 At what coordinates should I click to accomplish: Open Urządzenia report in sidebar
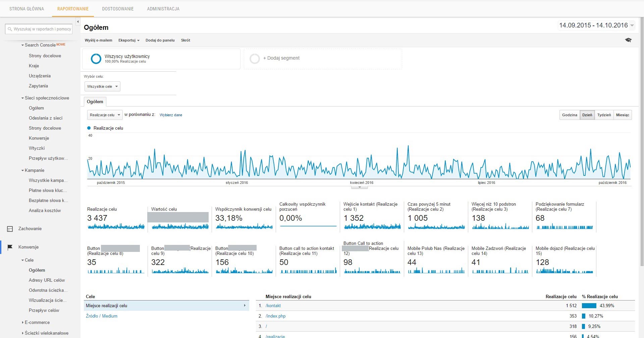click(x=40, y=76)
